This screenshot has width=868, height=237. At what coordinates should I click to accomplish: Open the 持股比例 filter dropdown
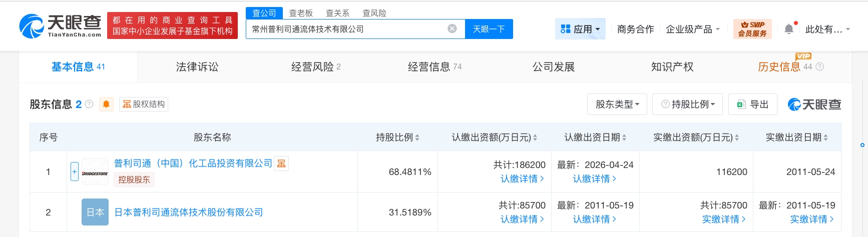pos(687,104)
